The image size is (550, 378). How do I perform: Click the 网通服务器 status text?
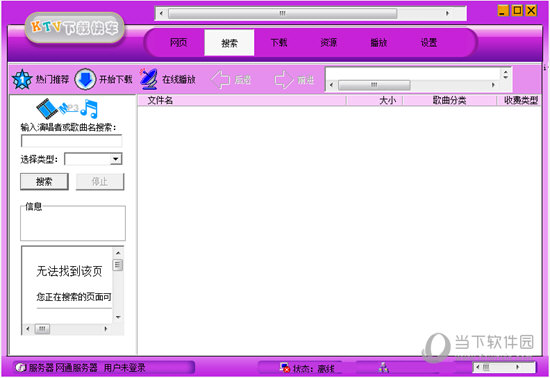tap(76, 367)
